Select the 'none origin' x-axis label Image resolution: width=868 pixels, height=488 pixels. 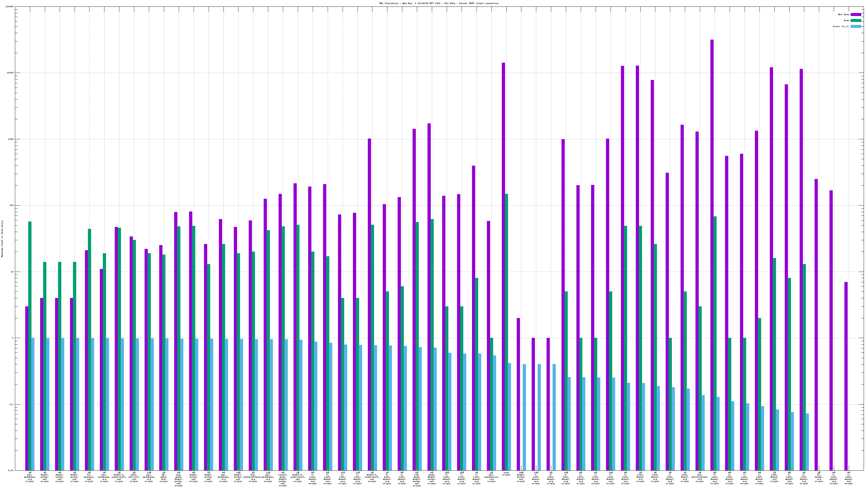tap(506, 474)
